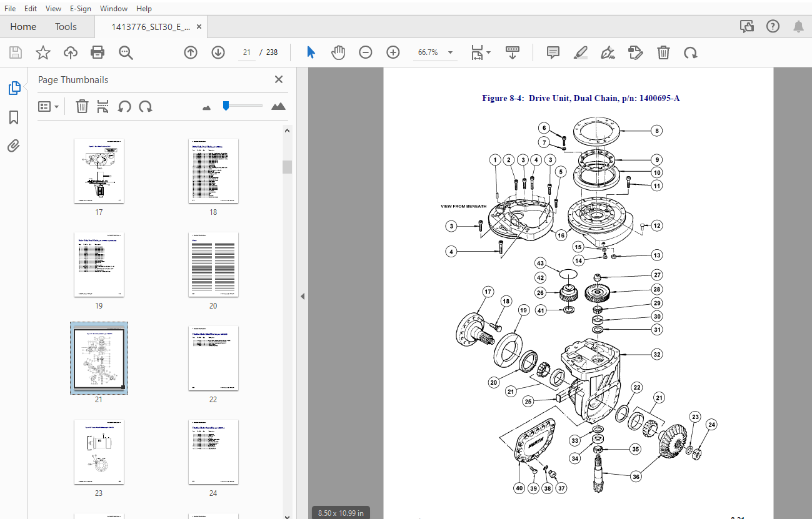This screenshot has width=812, height=519.
Task: Rotate thumbnails counterclockwise
Action: [x=124, y=106]
